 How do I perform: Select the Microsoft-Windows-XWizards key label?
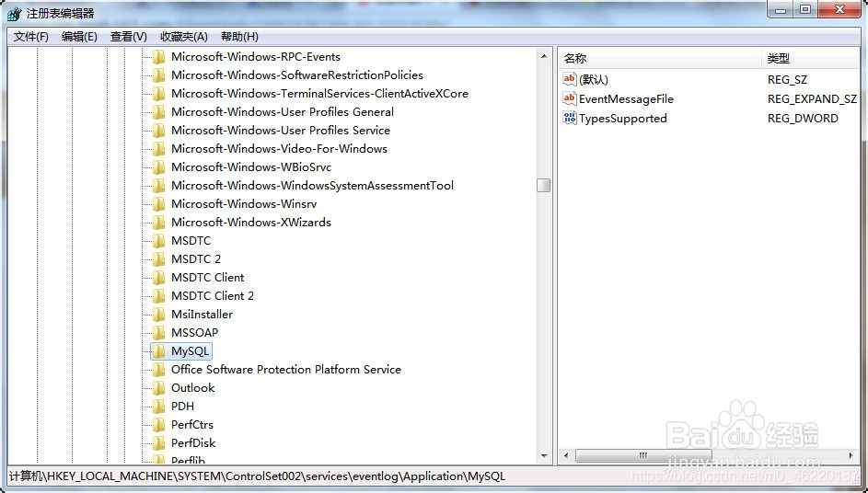coord(251,223)
